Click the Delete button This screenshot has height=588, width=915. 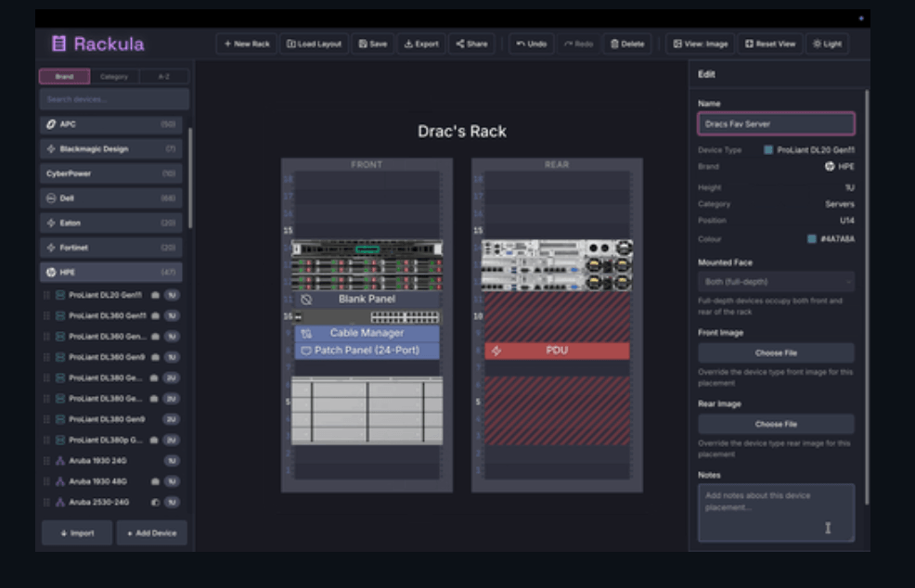(x=627, y=44)
